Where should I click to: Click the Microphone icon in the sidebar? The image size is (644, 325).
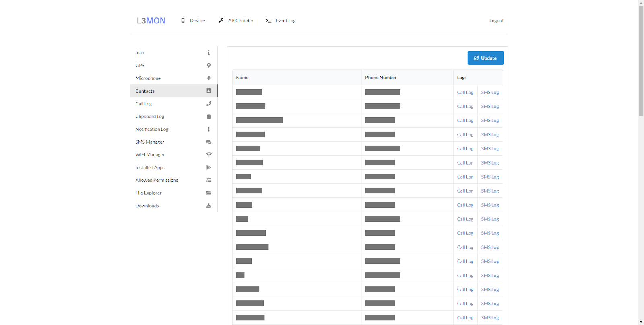point(208,78)
